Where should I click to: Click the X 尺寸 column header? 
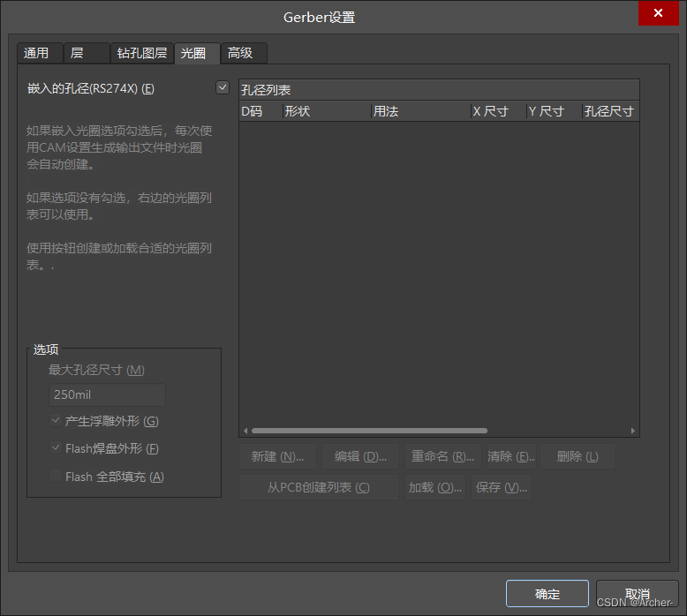(x=498, y=111)
